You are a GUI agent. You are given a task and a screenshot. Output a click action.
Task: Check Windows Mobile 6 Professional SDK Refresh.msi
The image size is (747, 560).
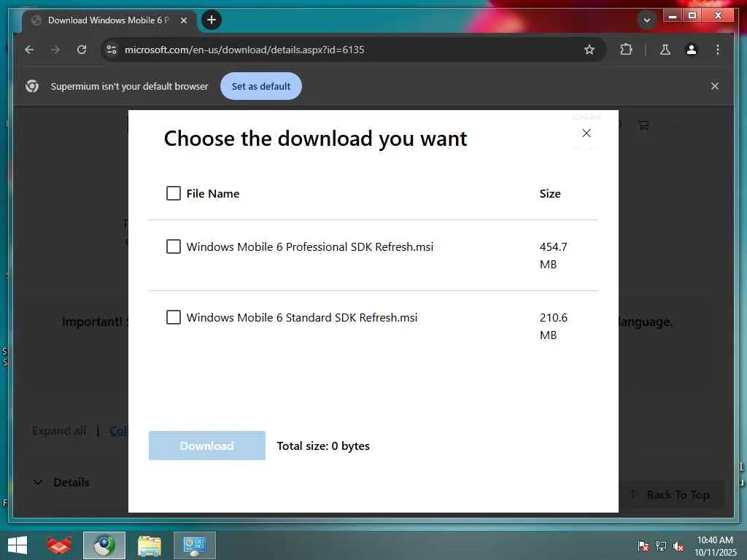tap(174, 246)
